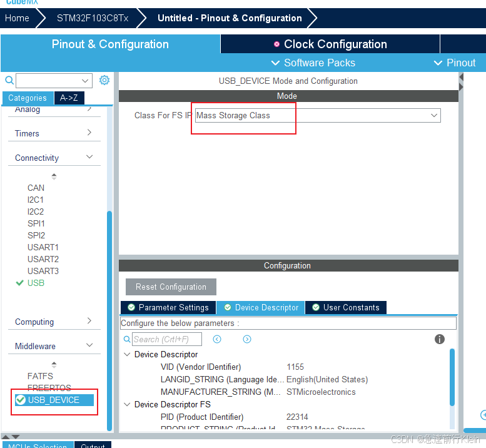Select I2C1 peripheral
486x448 pixels.
tap(35, 200)
